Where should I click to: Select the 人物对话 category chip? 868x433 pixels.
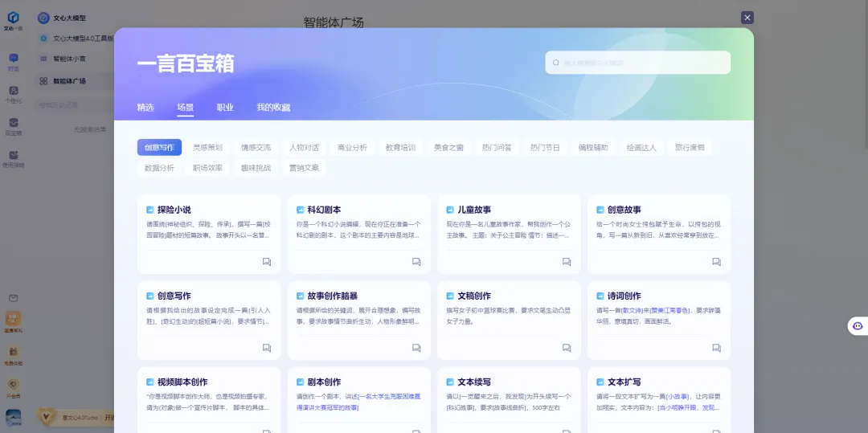304,148
